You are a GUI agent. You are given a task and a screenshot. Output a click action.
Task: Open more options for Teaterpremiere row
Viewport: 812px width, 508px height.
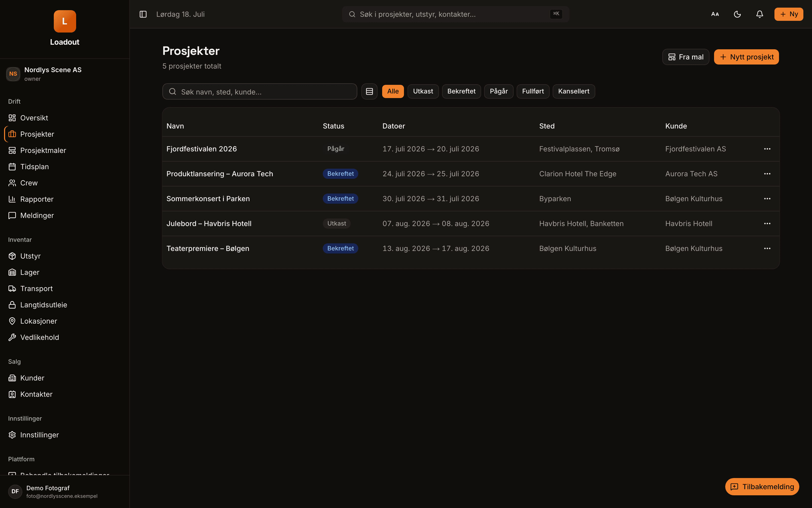(767, 248)
